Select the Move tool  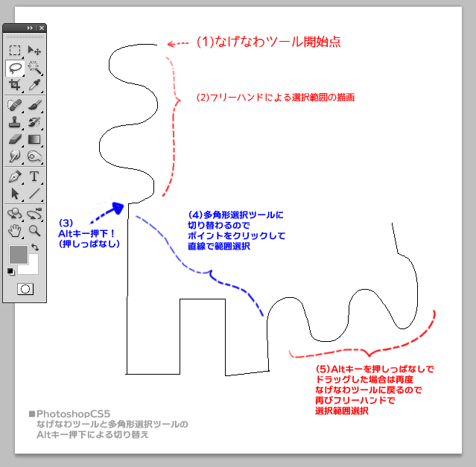pyautogui.click(x=34, y=50)
